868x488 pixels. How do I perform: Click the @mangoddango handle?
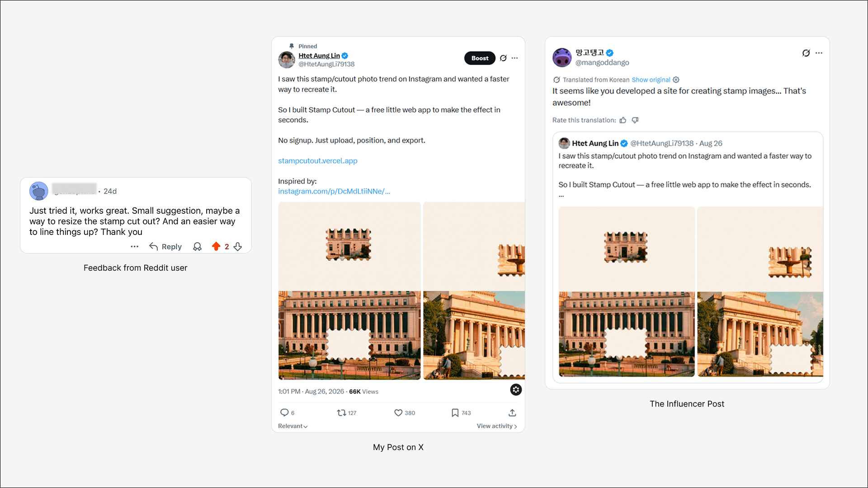[x=602, y=62]
